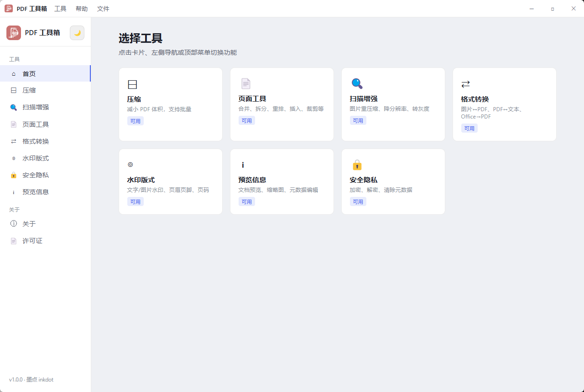Click the version text v1.0.0 · 墨点 inkdot
The image size is (584, 392).
click(x=31, y=380)
